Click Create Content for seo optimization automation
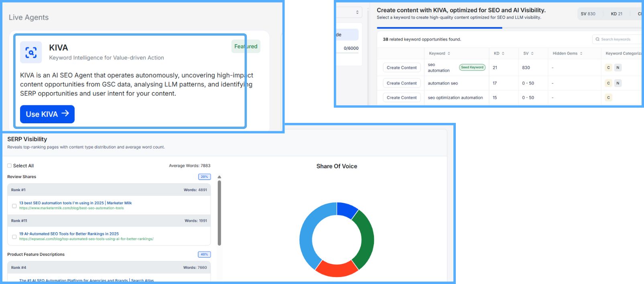 (x=402, y=98)
